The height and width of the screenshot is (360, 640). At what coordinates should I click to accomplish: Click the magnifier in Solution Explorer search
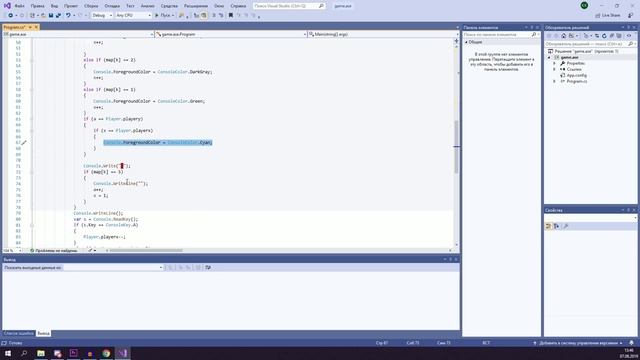coord(631,44)
